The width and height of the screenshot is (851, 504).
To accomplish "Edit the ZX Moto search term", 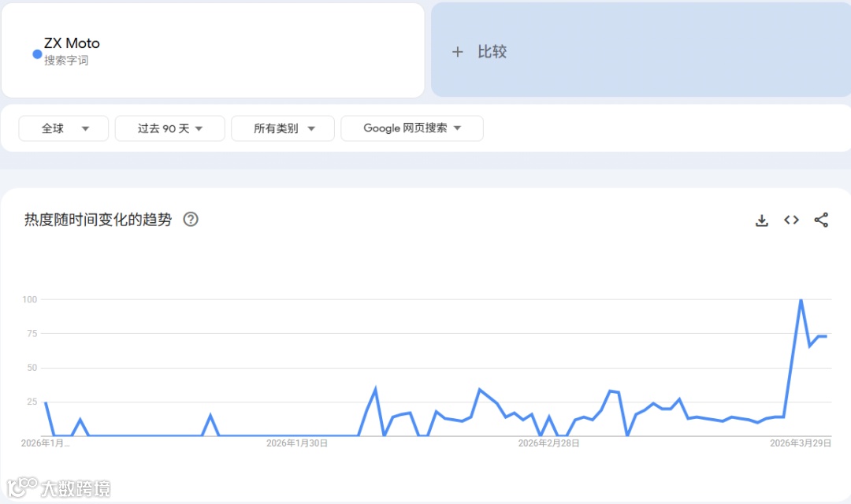I will [72, 43].
